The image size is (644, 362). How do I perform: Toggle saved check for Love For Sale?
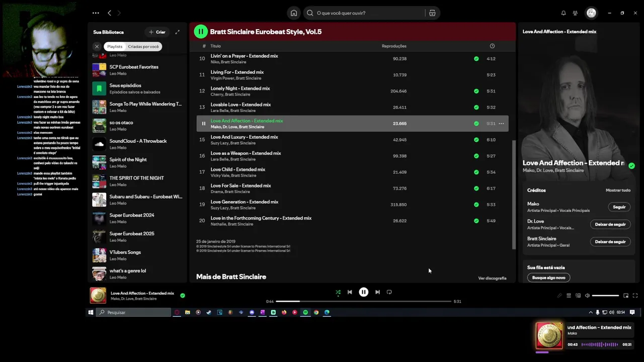[476, 189]
